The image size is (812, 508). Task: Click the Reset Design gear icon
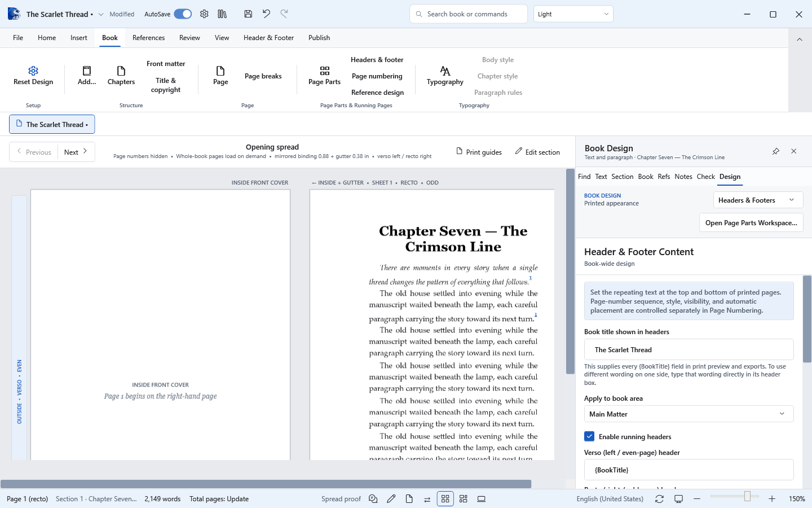[33, 71]
